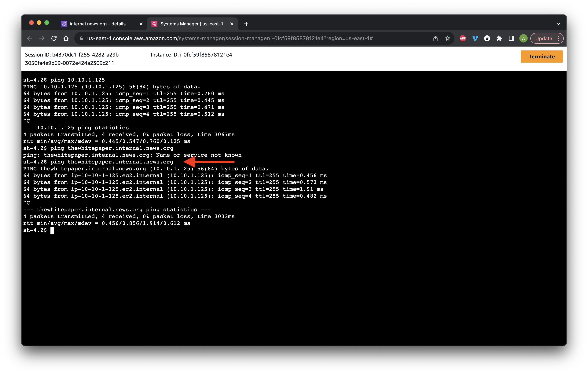Toggle the browser side panel
This screenshot has height=374, width=588.
pyautogui.click(x=511, y=38)
